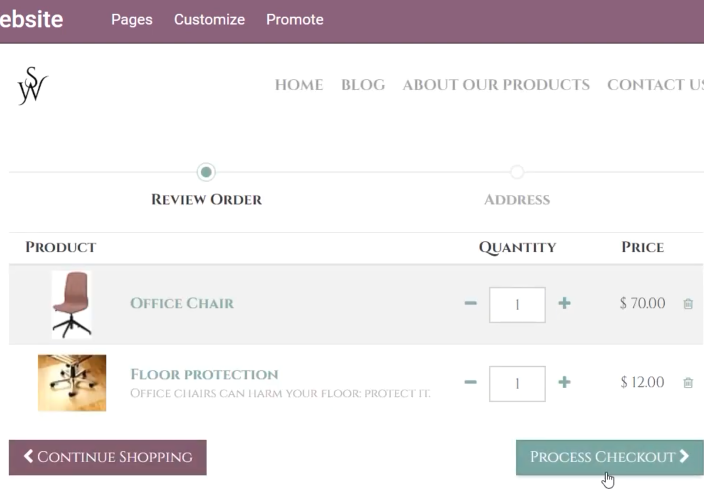Select the Address step circle
Screen dimensions: 704x499
tap(517, 172)
